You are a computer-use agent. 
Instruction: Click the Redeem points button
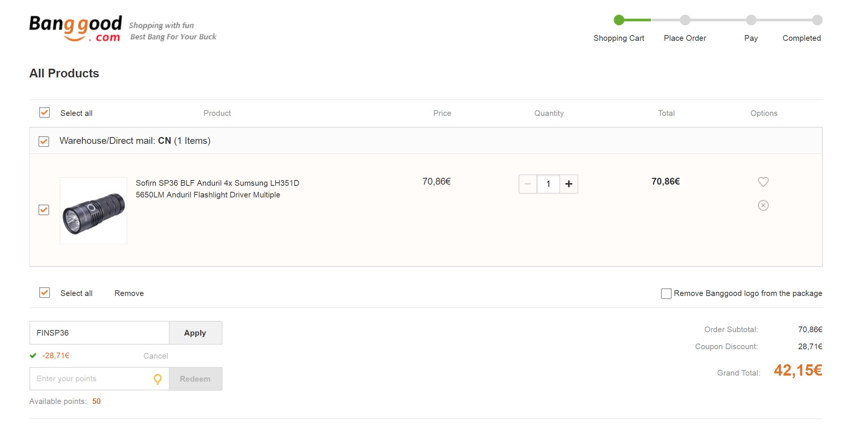tap(195, 379)
